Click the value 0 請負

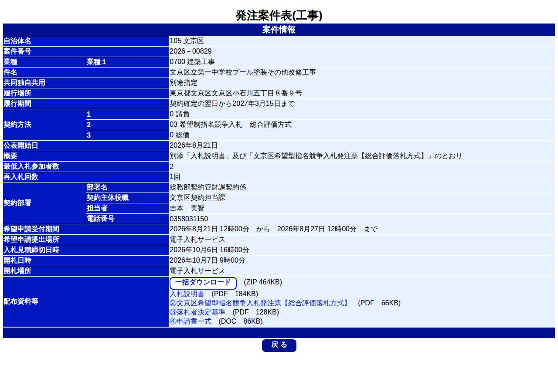180,114
